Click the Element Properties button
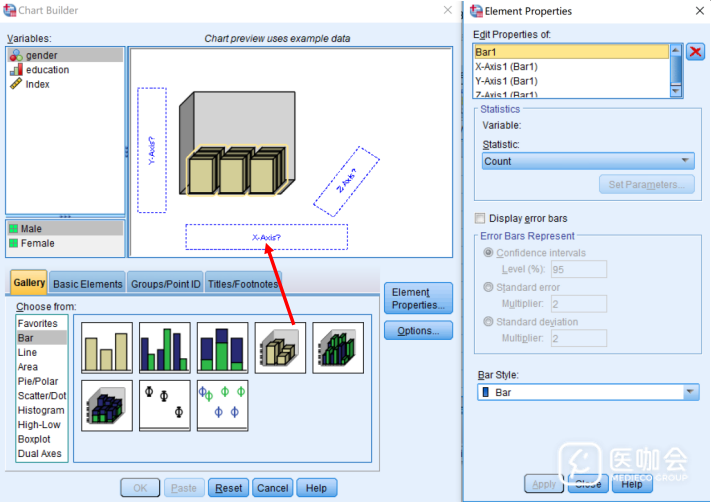 point(419,299)
